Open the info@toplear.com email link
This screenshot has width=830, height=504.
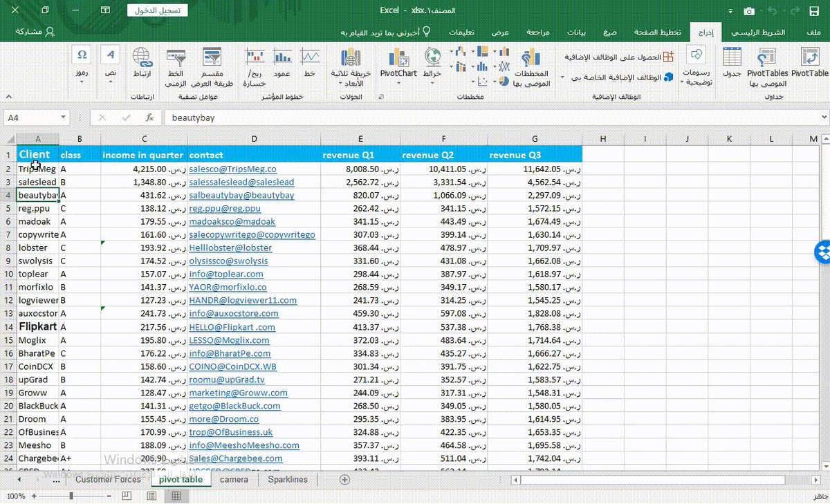click(x=228, y=274)
